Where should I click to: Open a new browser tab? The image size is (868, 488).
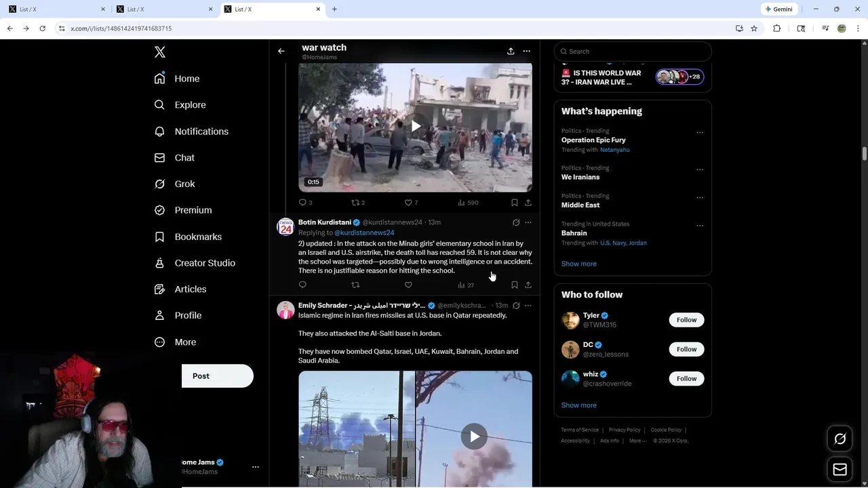pos(334,9)
